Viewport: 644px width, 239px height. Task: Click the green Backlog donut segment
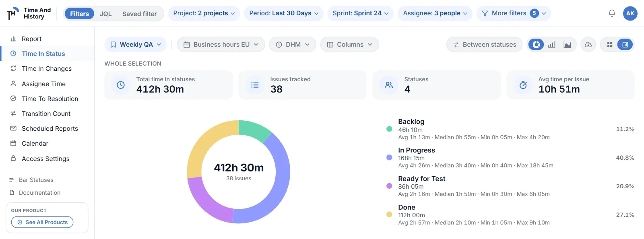pos(254,130)
